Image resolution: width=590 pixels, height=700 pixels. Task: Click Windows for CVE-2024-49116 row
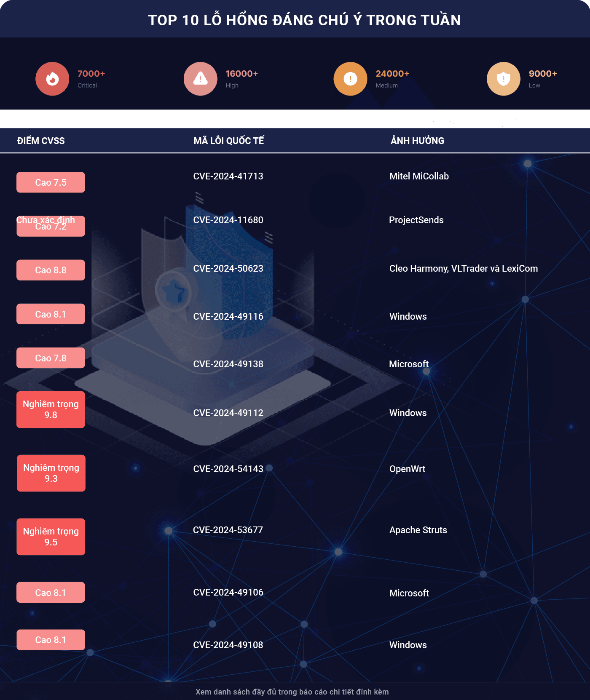point(408,316)
